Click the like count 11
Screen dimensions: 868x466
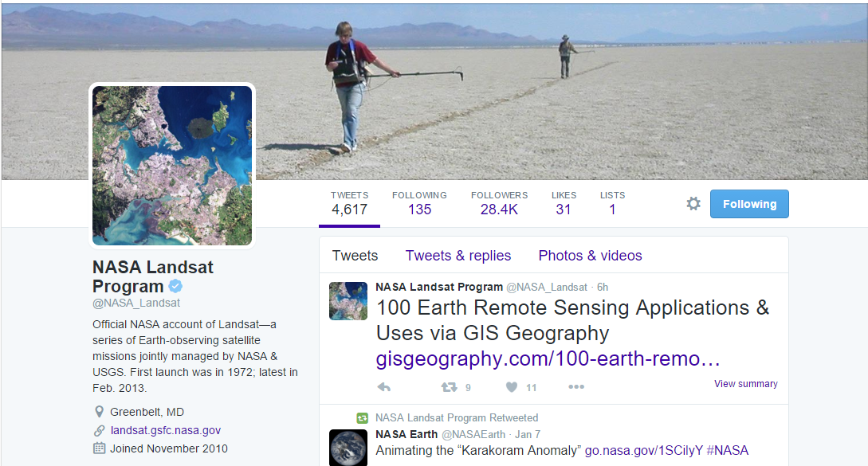(x=532, y=387)
